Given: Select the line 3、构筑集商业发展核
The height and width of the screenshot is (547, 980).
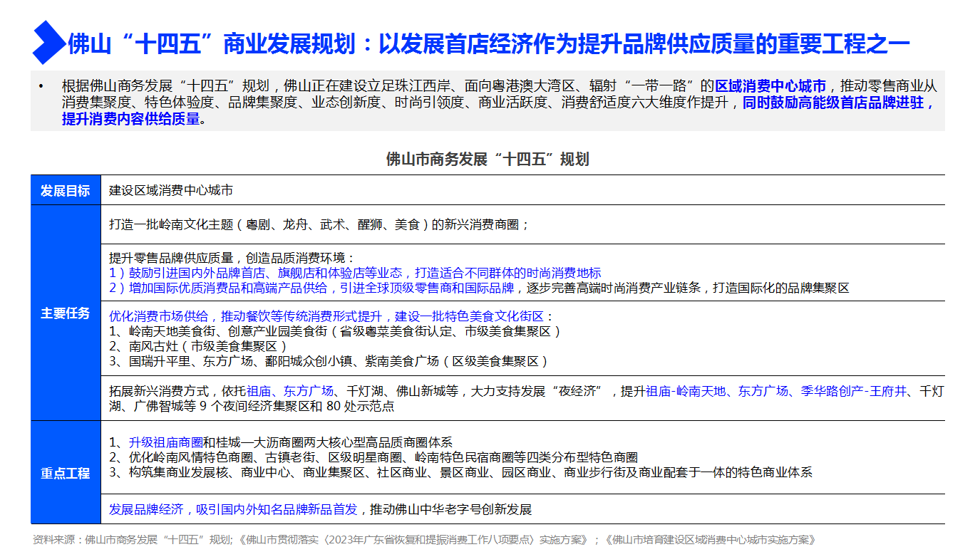Looking at the screenshot, I should pos(460,472).
